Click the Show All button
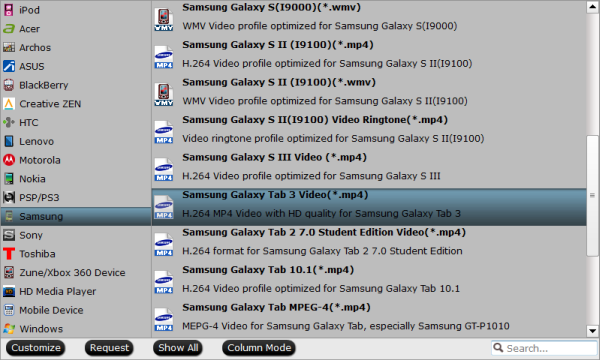The height and width of the screenshot is (360, 600). 178,348
